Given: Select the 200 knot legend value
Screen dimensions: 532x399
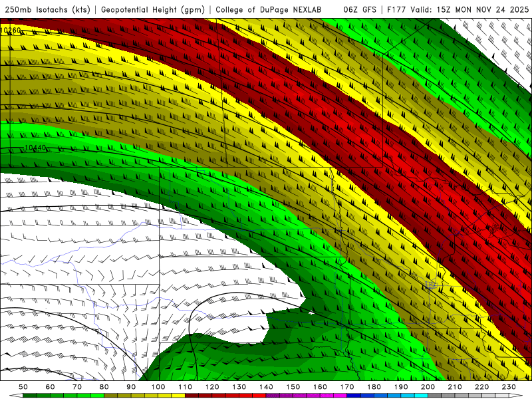Looking at the screenshot, I should (x=428, y=387).
